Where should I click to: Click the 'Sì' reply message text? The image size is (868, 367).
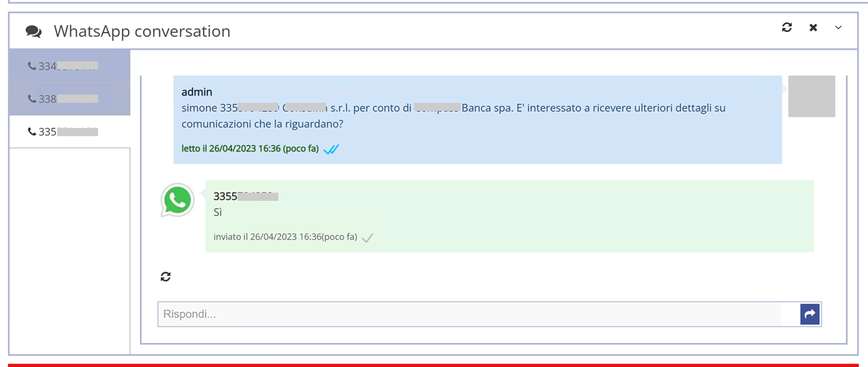[218, 212]
